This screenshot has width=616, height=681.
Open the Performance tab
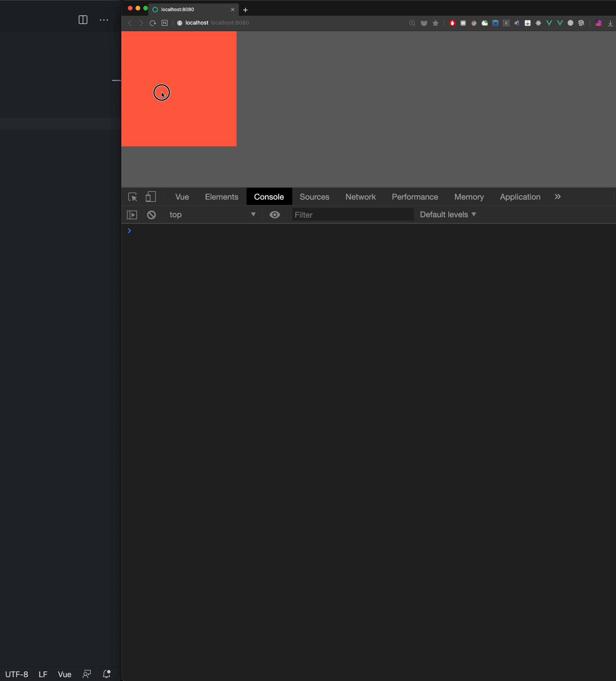(415, 197)
